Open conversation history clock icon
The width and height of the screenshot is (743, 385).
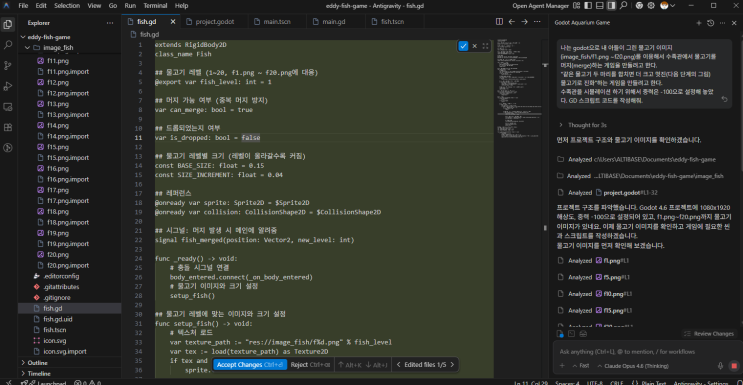(710, 23)
